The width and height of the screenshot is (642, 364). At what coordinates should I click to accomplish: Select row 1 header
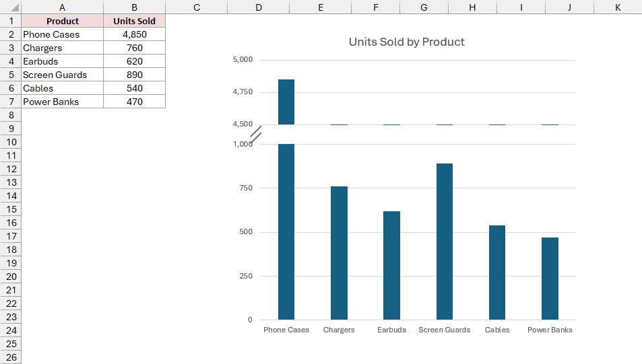click(x=11, y=21)
